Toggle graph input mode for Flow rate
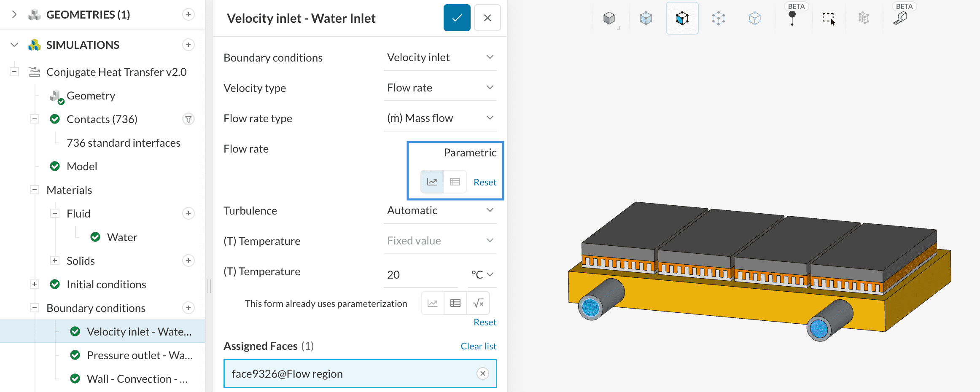 pyautogui.click(x=432, y=182)
